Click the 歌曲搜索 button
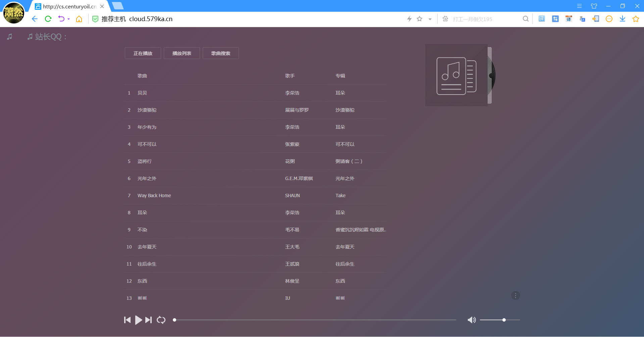 220,53
